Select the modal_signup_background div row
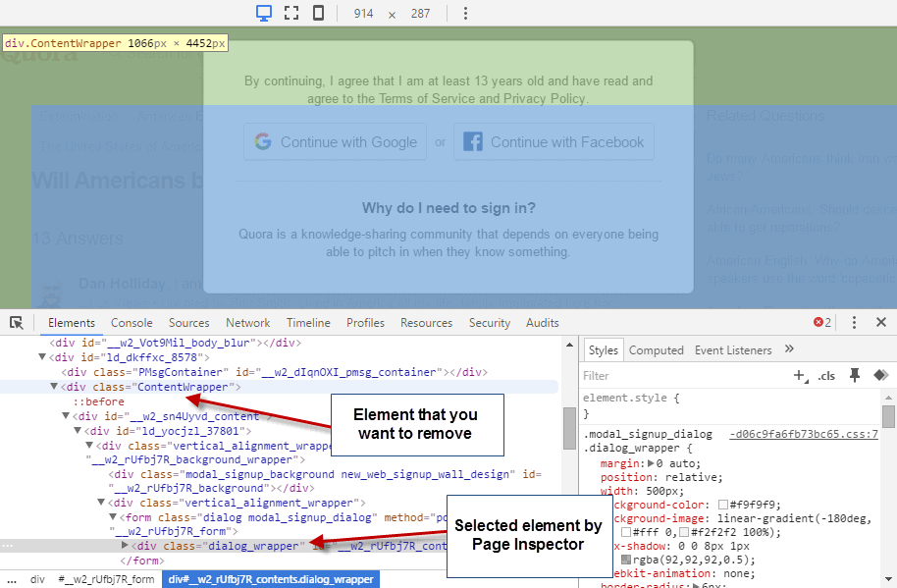Image resolution: width=897 pixels, height=588 pixels. tap(324, 481)
